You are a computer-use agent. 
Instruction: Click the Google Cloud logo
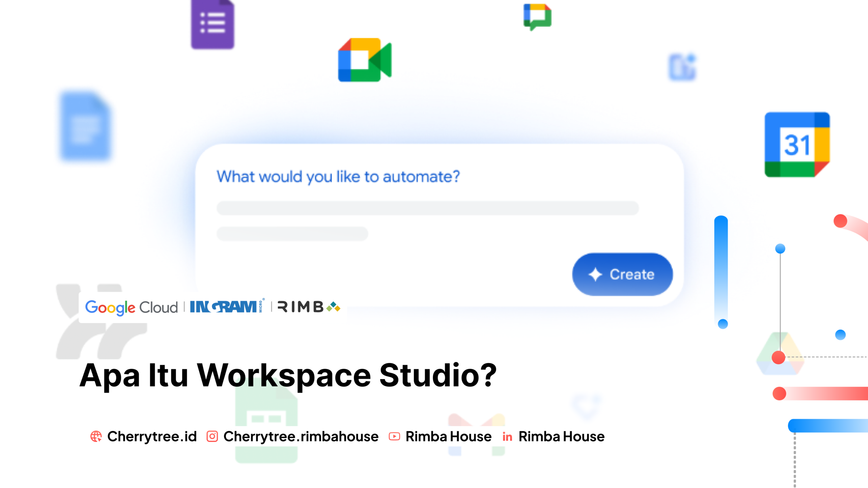pos(131,307)
